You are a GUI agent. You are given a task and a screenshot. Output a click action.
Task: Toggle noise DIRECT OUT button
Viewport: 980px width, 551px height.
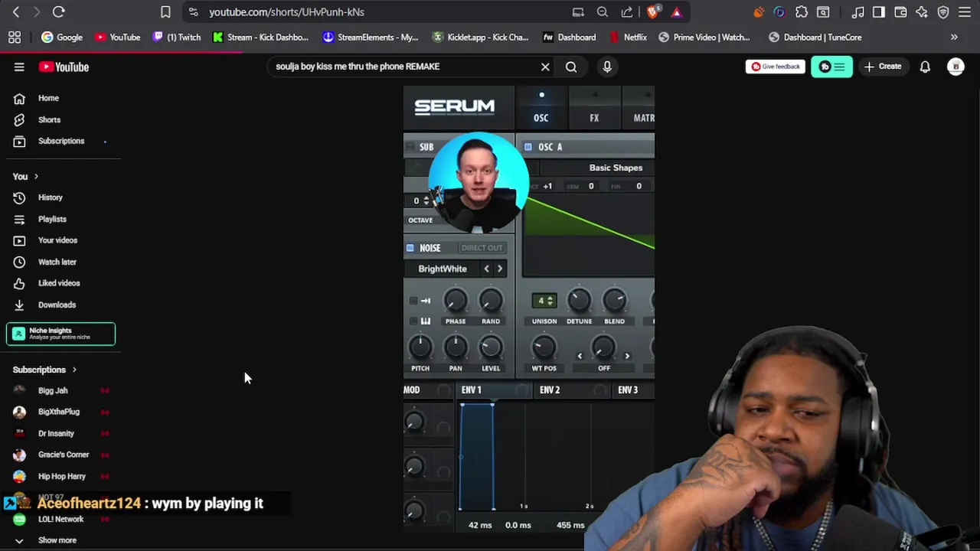tap(482, 248)
